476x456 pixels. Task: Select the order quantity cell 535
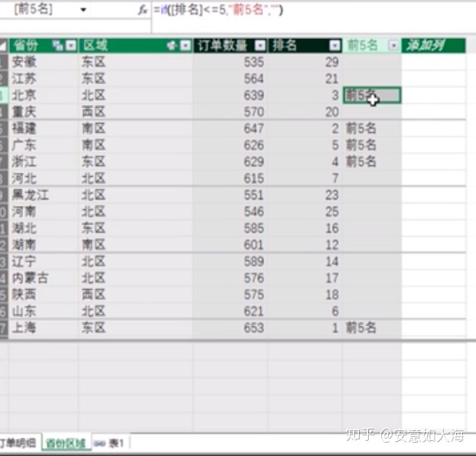(230, 62)
